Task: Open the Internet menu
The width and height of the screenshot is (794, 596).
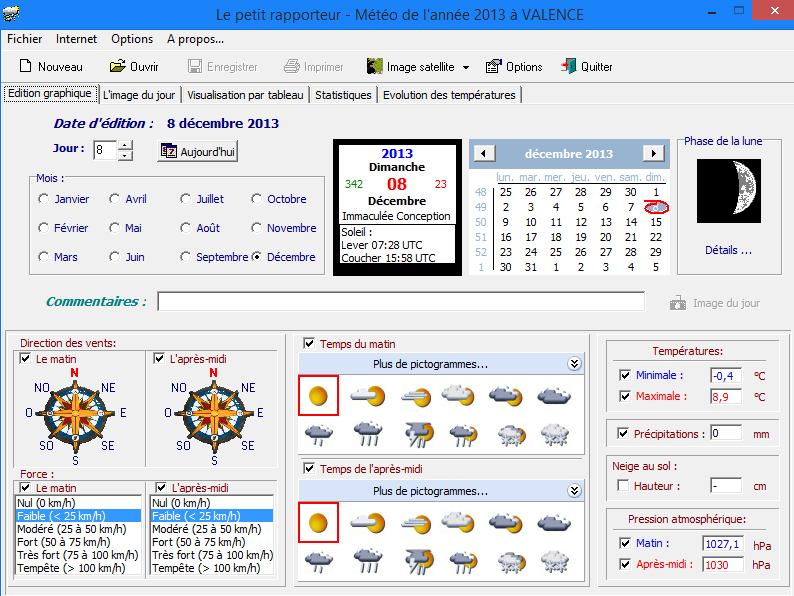Action: [x=76, y=39]
